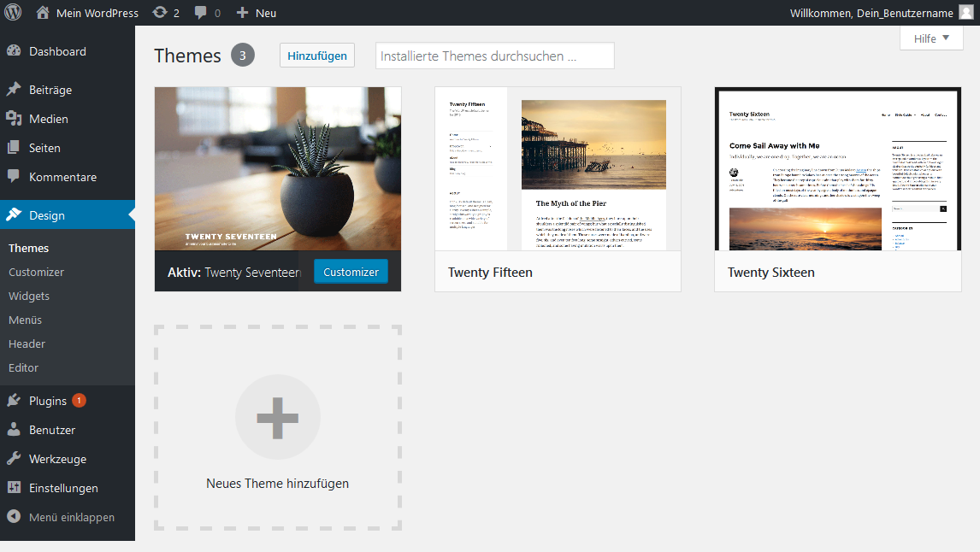Screen dimensions: 980x552
Task: Click the Werkzeuge wrench icon
Action: (14, 458)
